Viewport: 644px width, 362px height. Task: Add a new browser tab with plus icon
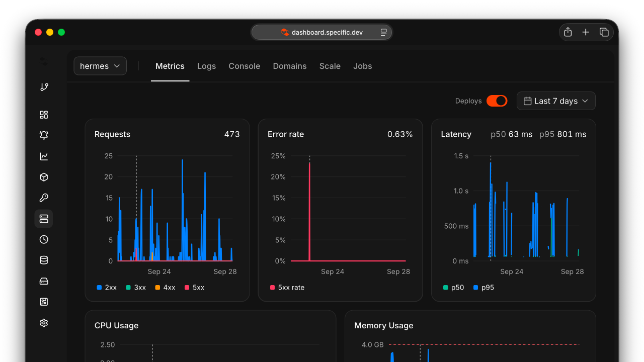click(x=586, y=32)
